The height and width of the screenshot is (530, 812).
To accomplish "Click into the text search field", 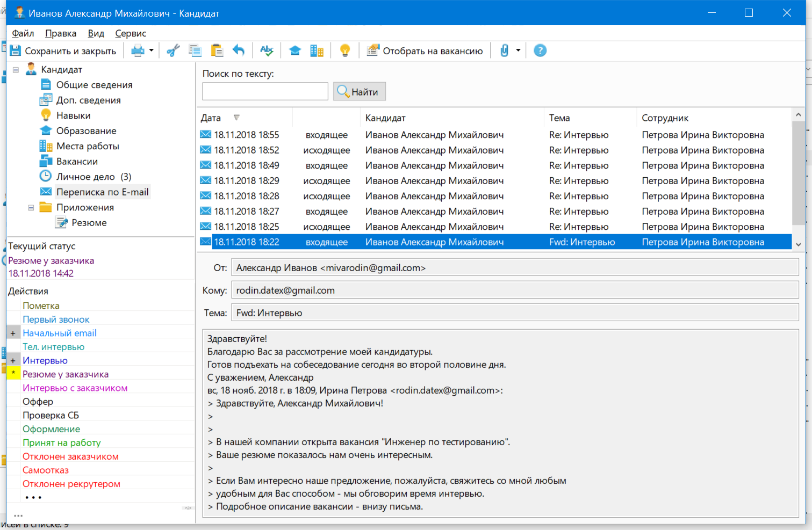I will (265, 91).
